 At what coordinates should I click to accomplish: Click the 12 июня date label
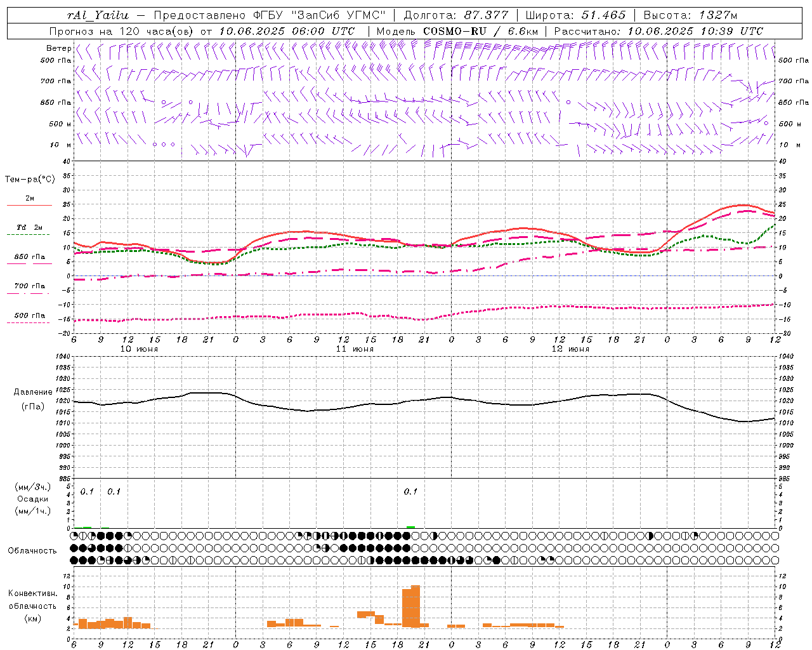tap(570, 349)
